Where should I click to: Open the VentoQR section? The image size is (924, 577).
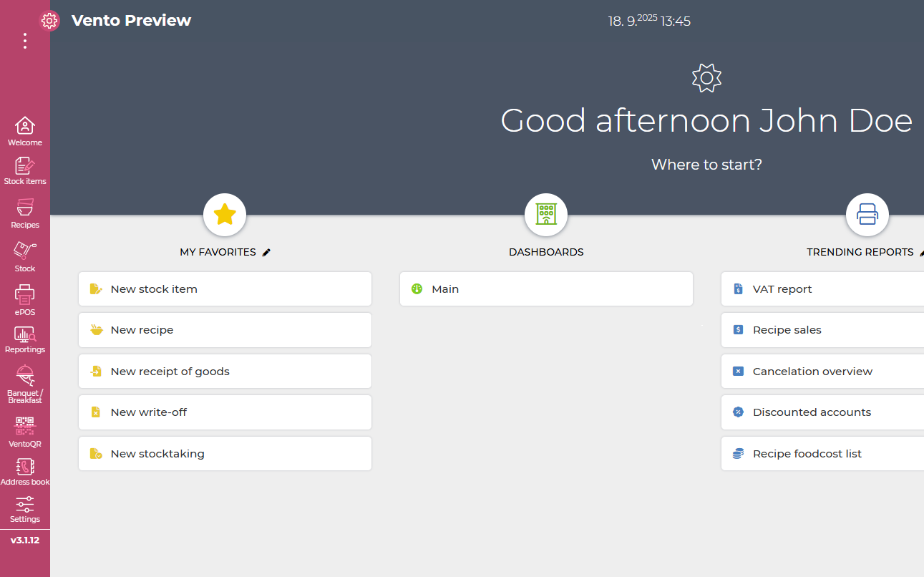[x=25, y=432]
